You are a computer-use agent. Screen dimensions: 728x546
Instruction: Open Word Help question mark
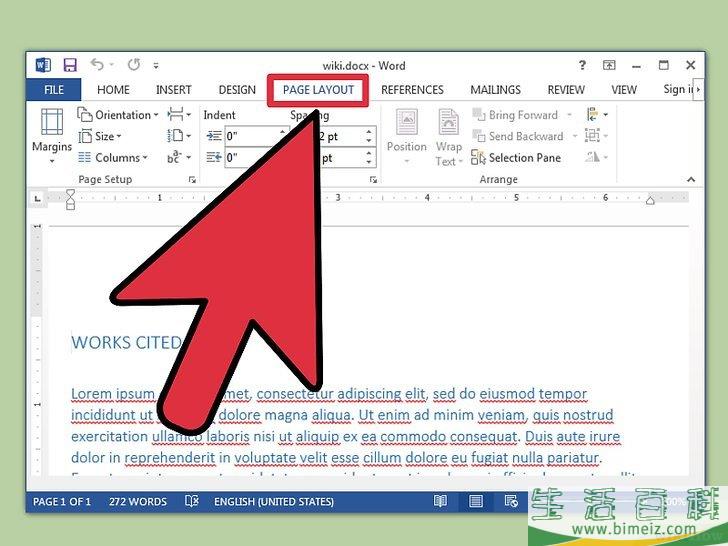click(582, 65)
